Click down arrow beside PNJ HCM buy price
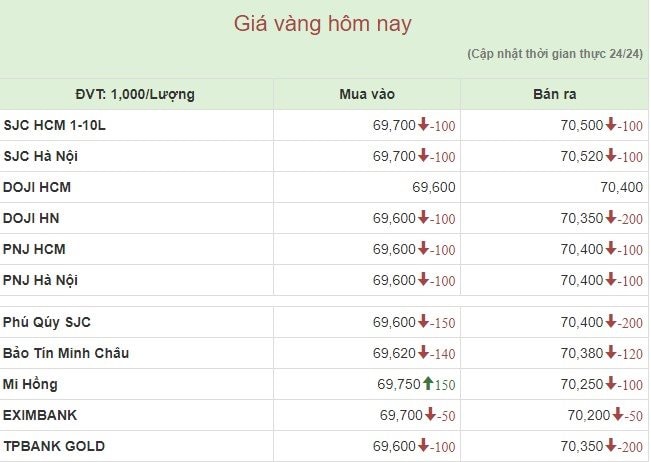Image resolution: width=651 pixels, height=462 pixels. pos(423,248)
